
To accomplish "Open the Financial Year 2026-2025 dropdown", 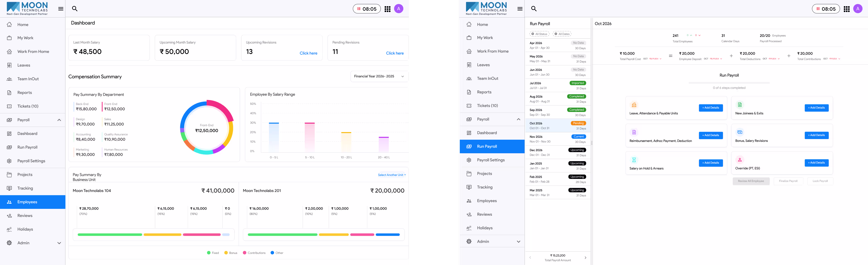I will (379, 76).
